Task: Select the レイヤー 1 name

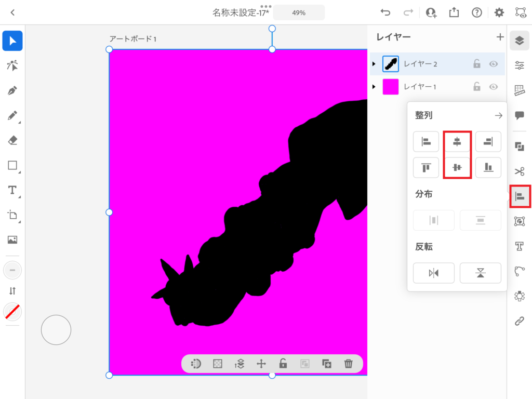Action: (x=420, y=87)
